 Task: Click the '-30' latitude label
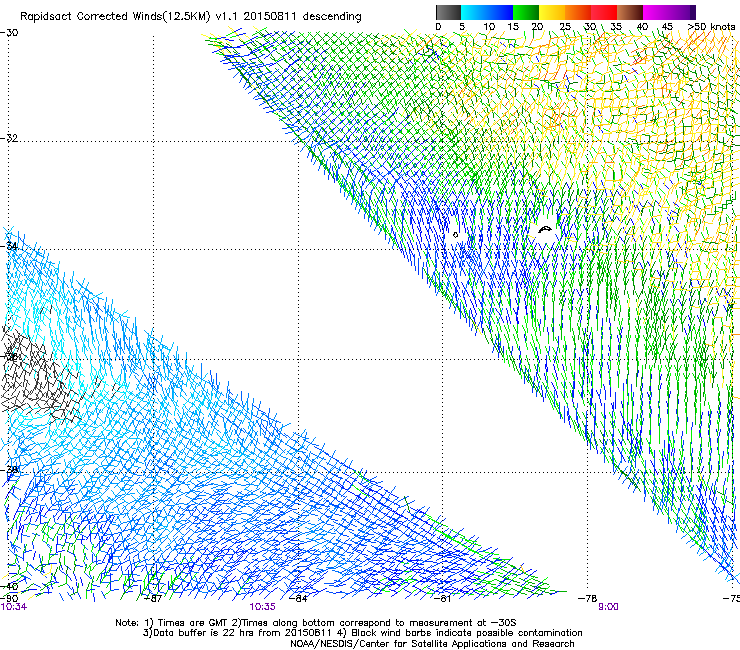coord(9,33)
